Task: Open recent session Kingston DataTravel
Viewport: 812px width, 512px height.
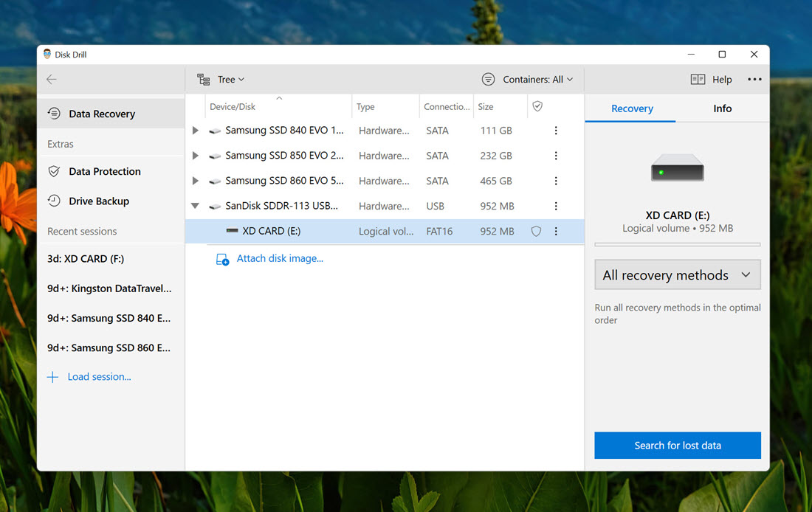Action: pyautogui.click(x=111, y=288)
